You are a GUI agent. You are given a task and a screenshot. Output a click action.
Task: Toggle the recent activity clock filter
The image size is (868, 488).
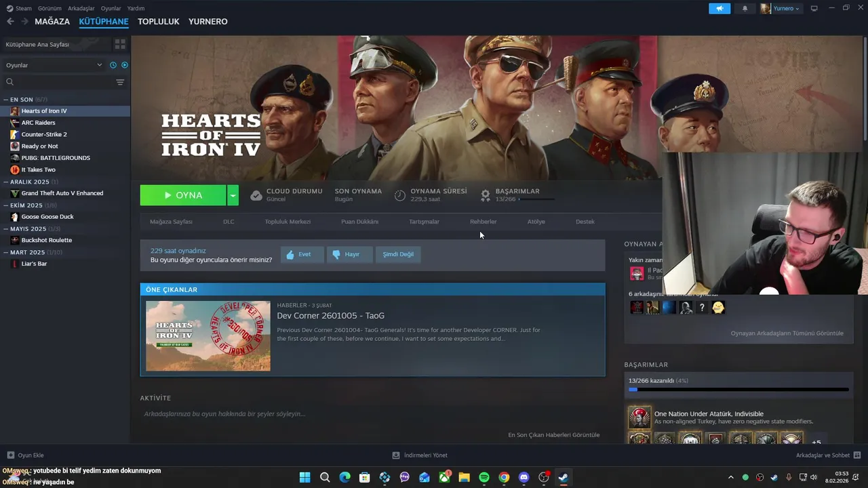click(113, 65)
